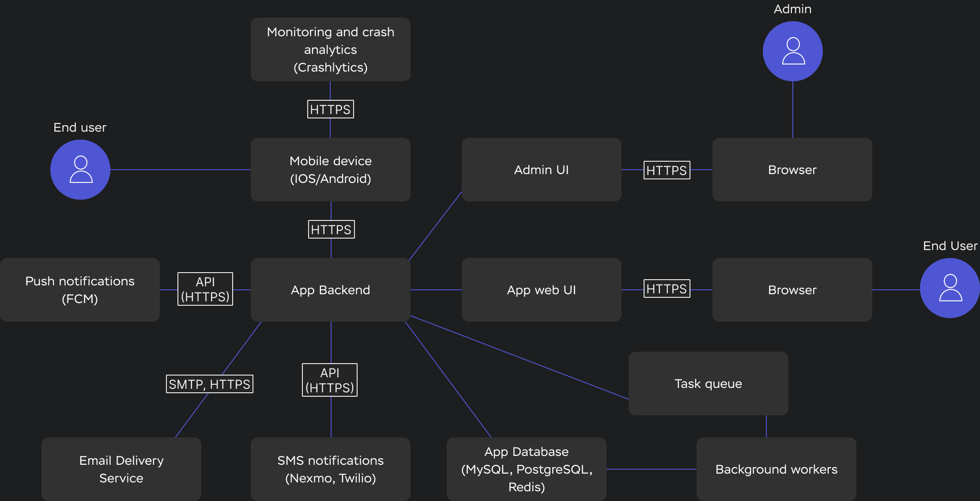
Task: Select the Admin UI box
Action: pos(541,170)
